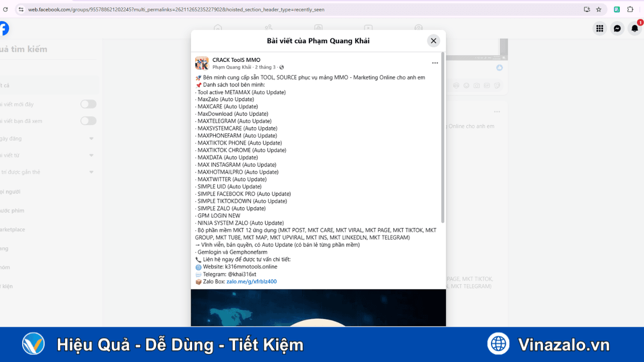Open the Facebook apps grid menu

click(600, 29)
